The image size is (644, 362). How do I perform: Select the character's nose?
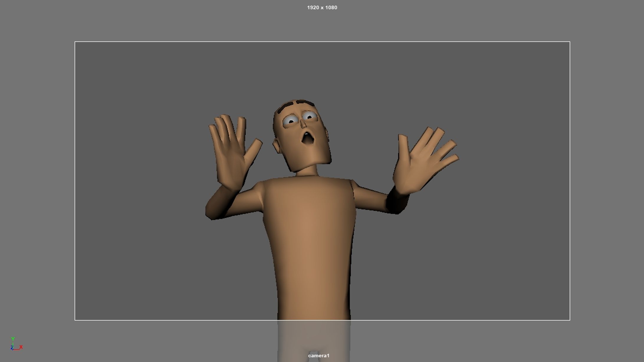pos(303,124)
